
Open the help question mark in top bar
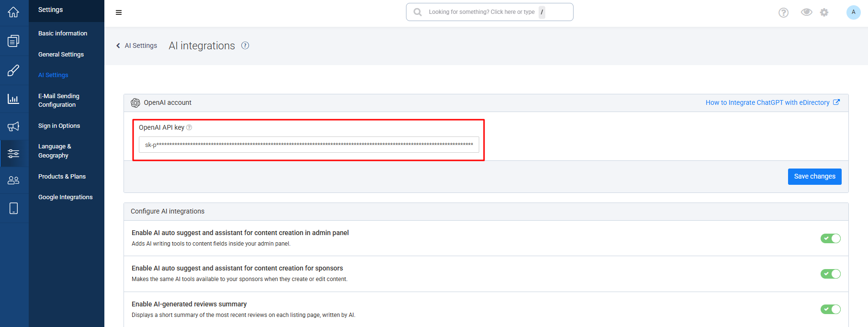tap(783, 12)
